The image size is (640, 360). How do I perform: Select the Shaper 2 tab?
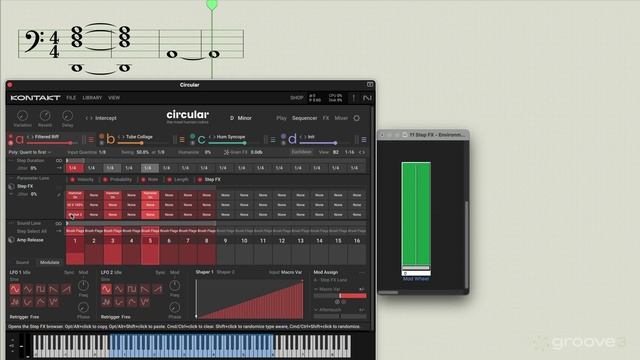(x=226, y=272)
